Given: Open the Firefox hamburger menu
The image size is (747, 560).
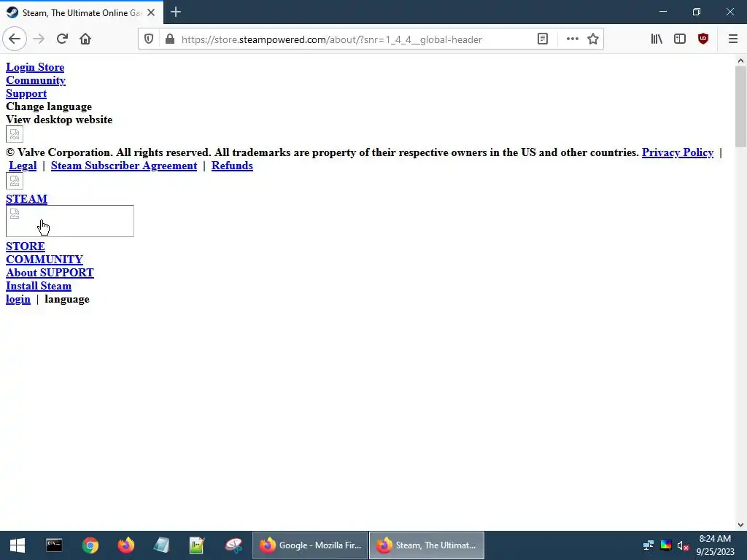Looking at the screenshot, I should 732,39.
